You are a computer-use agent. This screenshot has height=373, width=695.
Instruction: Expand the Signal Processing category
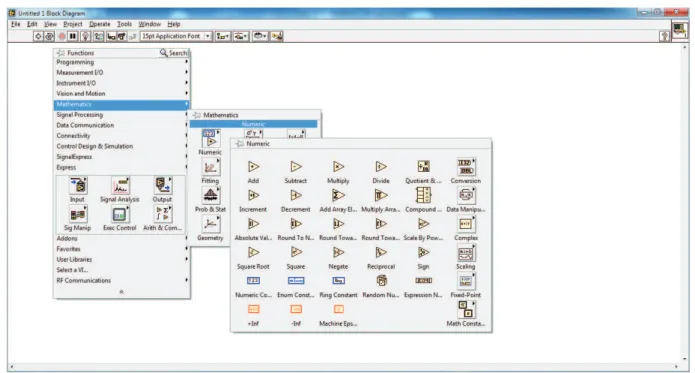(x=122, y=115)
